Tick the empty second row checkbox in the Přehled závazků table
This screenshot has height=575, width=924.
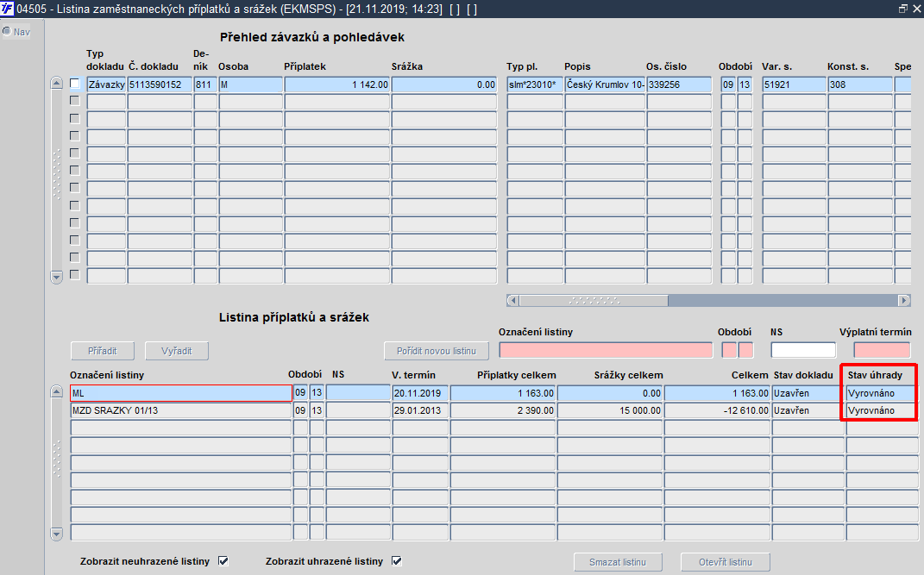point(75,101)
